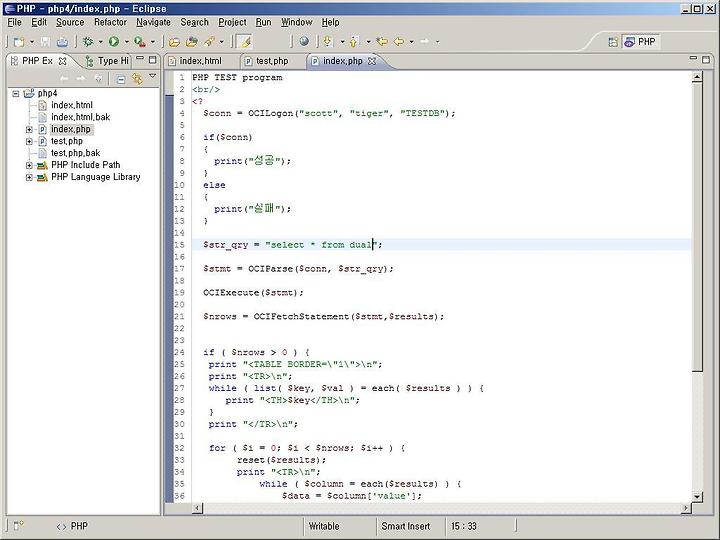
Task: Click the Open Perspective icon
Action: pos(613,42)
